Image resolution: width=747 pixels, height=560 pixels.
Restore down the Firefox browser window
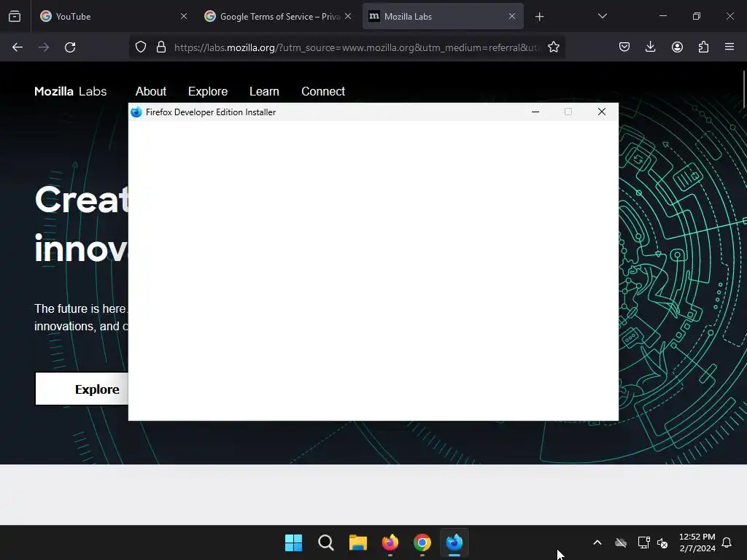(697, 16)
